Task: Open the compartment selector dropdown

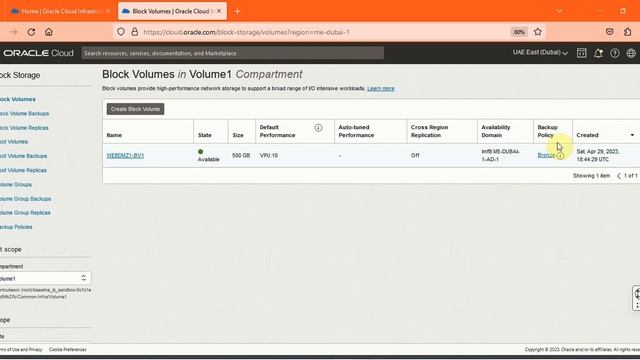Action: tap(45, 278)
